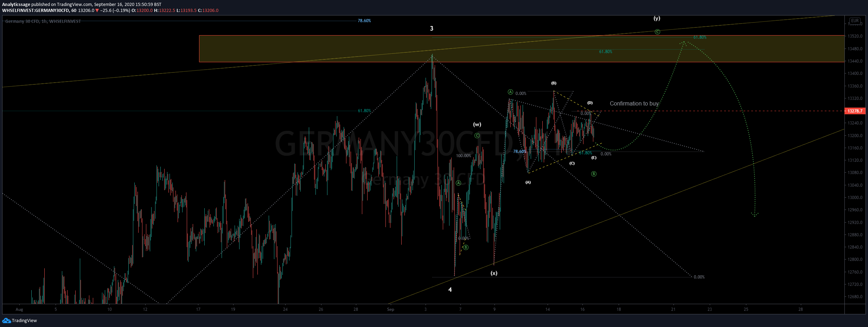Select the '(D)' triangle wave label
The width and height of the screenshot is (868, 327).
click(x=590, y=103)
